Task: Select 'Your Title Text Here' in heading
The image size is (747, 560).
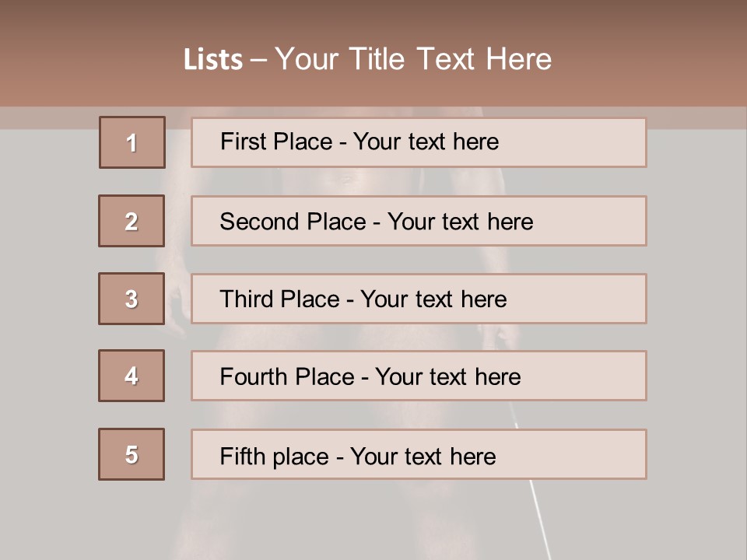Action: click(x=413, y=59)
